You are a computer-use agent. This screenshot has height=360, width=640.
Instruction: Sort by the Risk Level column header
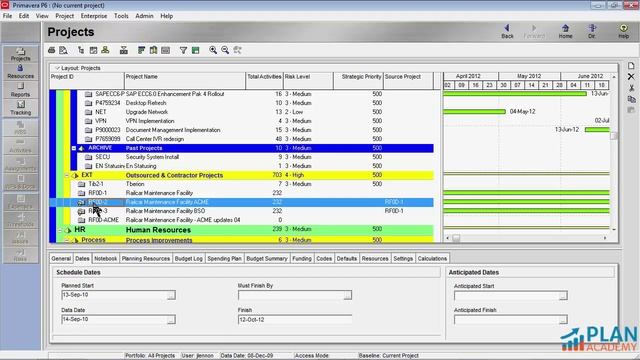point(308,81)
